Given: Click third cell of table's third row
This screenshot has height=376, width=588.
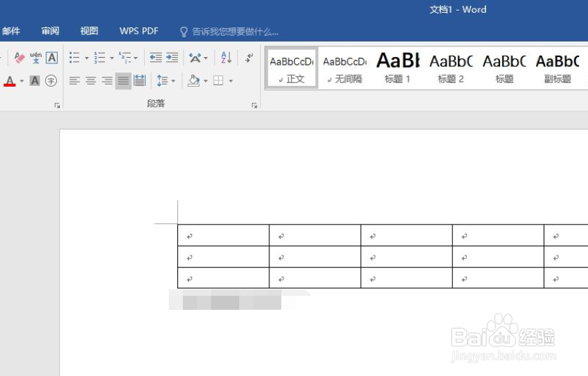Looking at the screenshot, I should coord(407,278).
